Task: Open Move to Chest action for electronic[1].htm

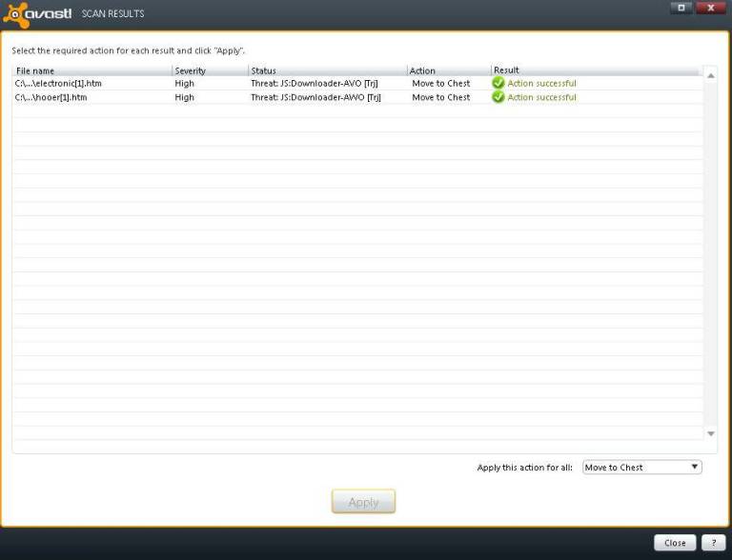Action: (x=440, y=84)
